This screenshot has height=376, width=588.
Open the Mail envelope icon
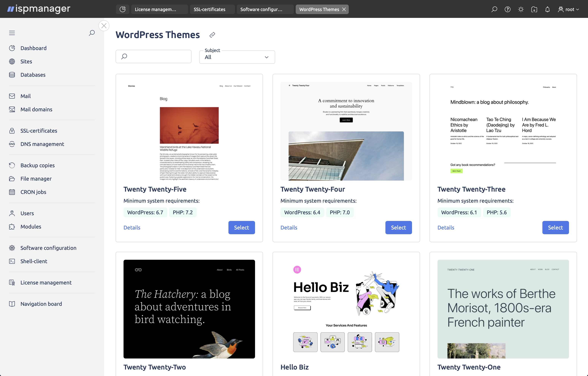pyautogui.click(x=12, y=96)
